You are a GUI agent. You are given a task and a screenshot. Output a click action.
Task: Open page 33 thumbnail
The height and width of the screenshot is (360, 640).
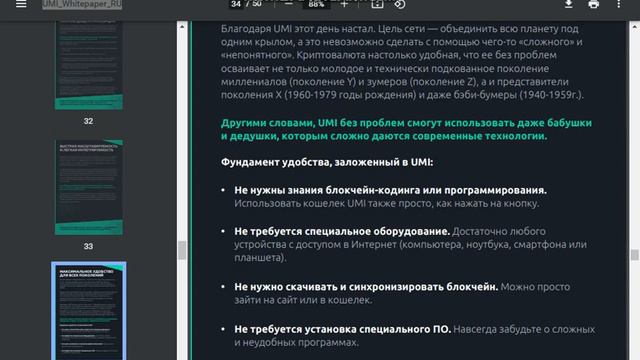[89, 187]
